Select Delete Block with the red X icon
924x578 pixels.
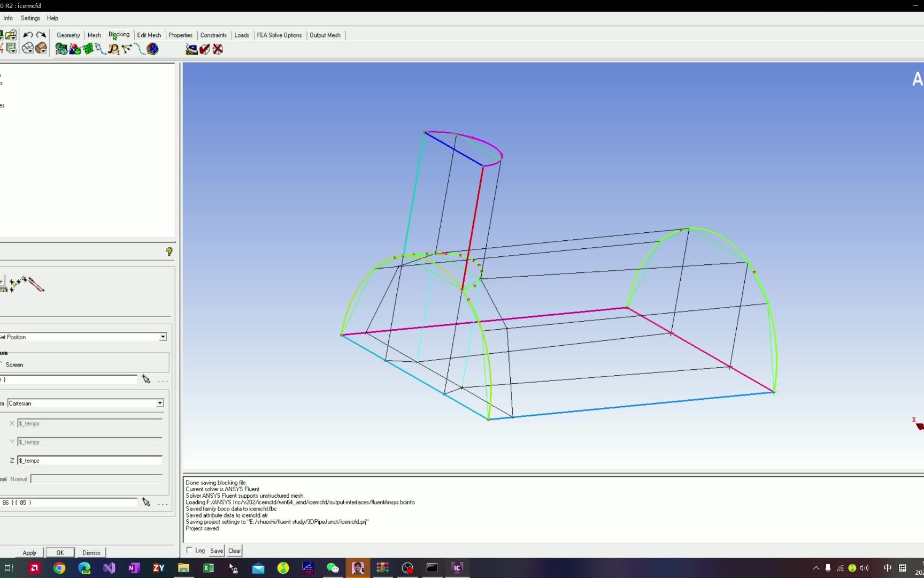click(x=218, y=49)
